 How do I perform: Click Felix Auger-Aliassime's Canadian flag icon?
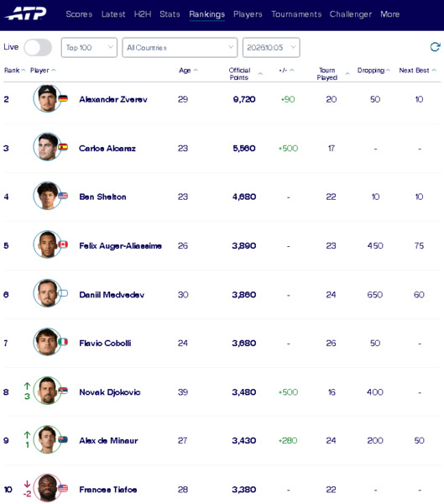pyautogui.click(x=63, y=244)
